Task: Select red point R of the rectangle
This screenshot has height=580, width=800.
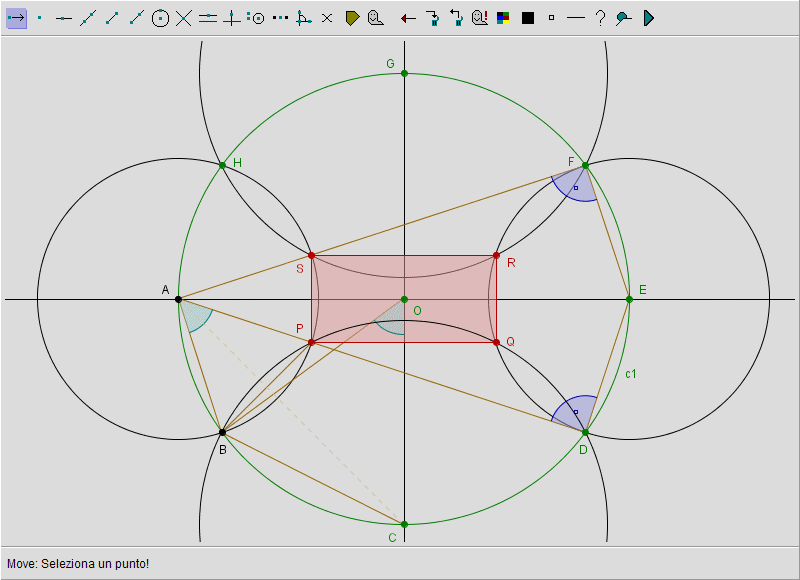Action: [x=496, y=256]
